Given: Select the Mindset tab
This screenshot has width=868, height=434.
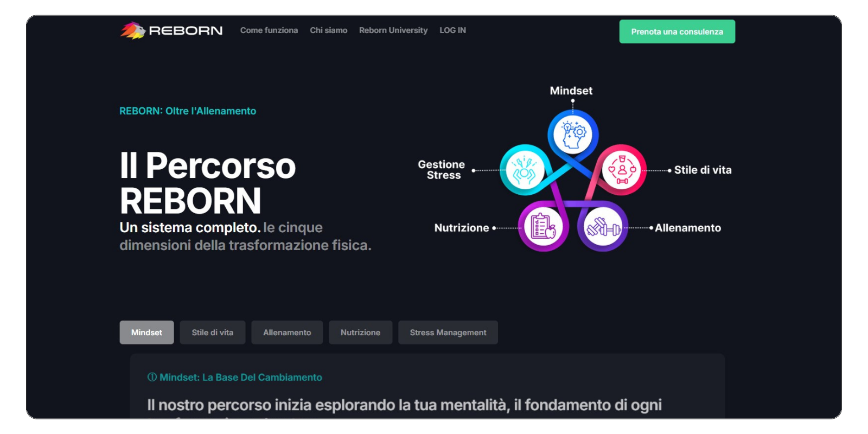Looking at the screenshot, I should pyautogui.click(x=146, y=333).
